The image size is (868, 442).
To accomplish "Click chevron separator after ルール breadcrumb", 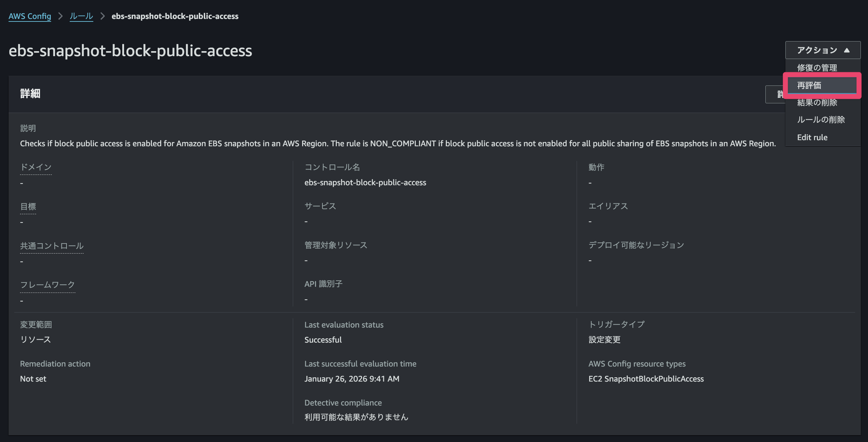I will 103,16.
